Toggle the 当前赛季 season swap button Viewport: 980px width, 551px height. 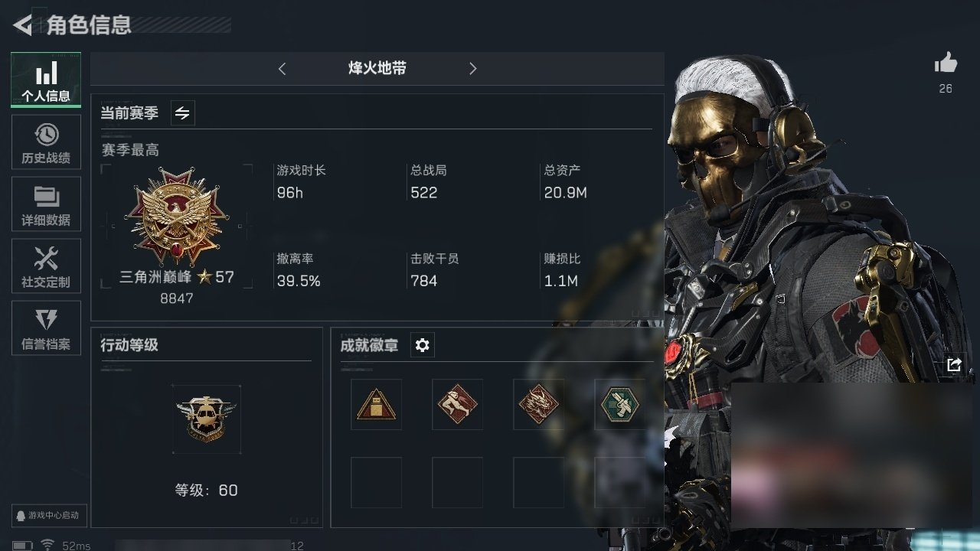182,113
